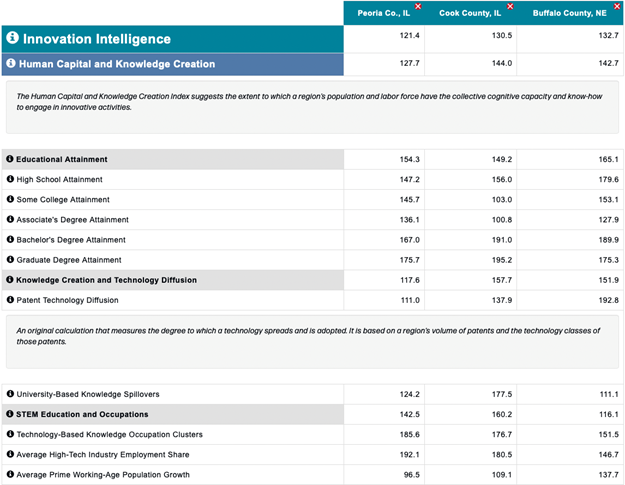625x485 pixels.
Task: Click Cook County Innovation Intelligence value 130.5
Action: 502,35
